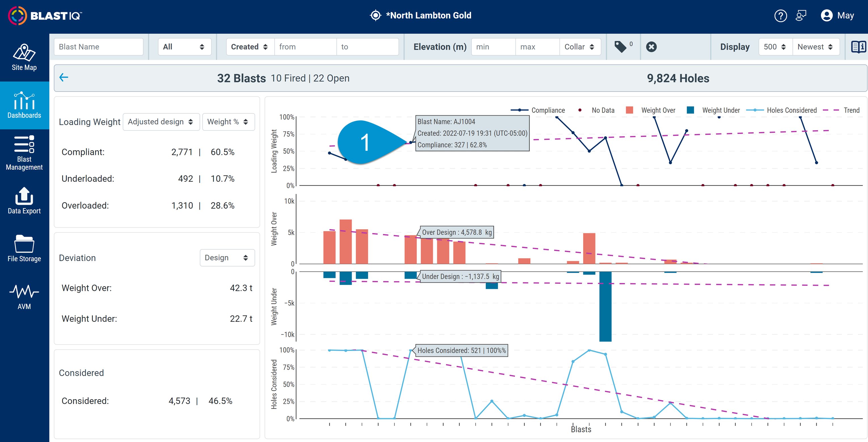This screenshot has height=442, width=868.
Task: Toggle Holes Considered legend entry
Action: coord(781,110)
